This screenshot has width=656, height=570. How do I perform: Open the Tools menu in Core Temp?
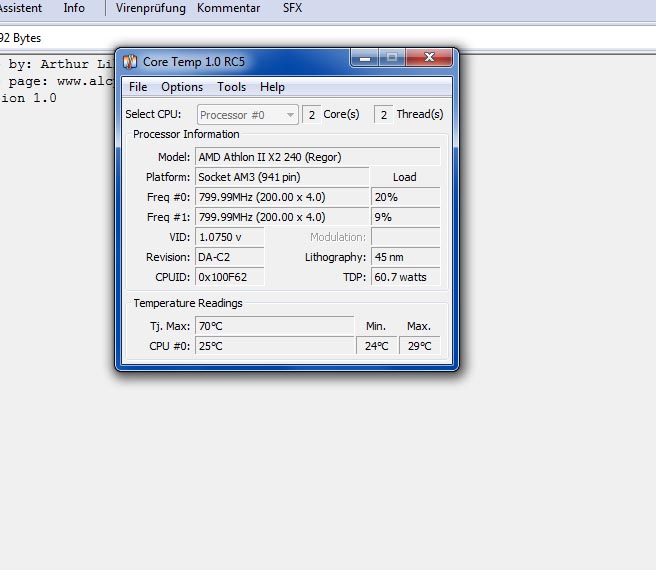pos(231,87)
